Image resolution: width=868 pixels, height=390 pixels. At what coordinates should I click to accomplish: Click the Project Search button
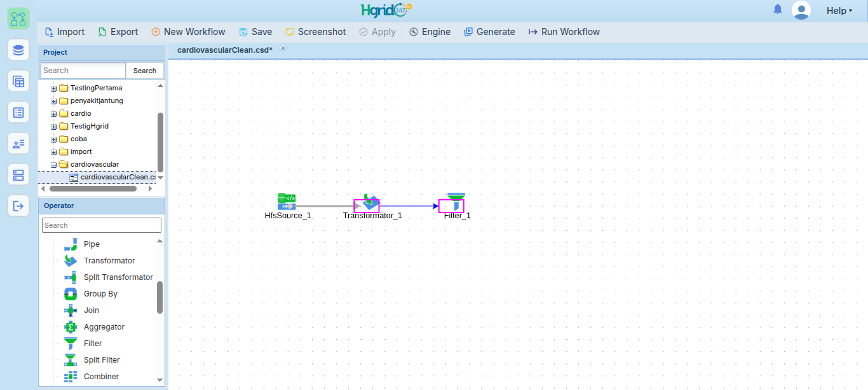(145, 71)
